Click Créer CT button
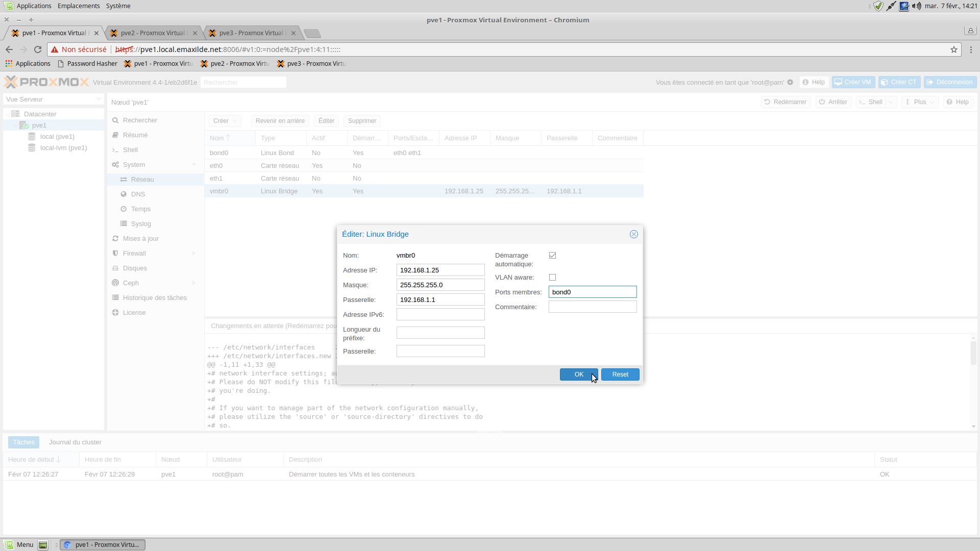980x551 pixels. pyautogui.click(x=899, y=82)
